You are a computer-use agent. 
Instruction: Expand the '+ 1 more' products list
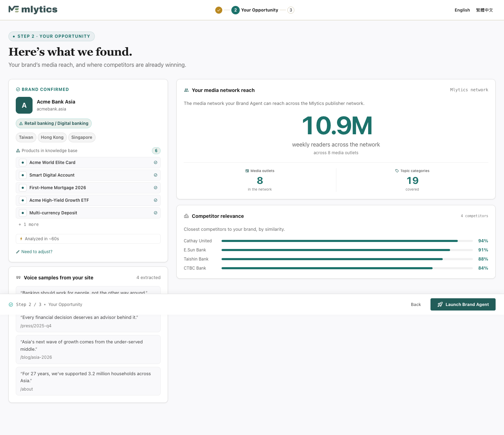point(29,224)
